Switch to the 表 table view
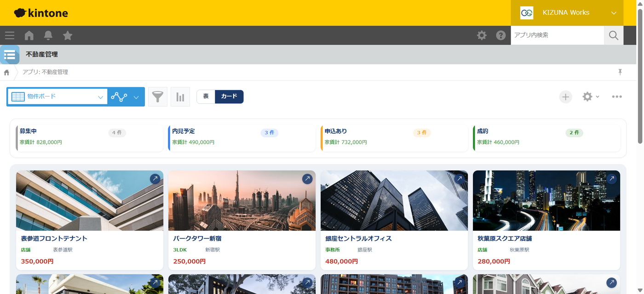The image size is (644, 294). (206, 96)
